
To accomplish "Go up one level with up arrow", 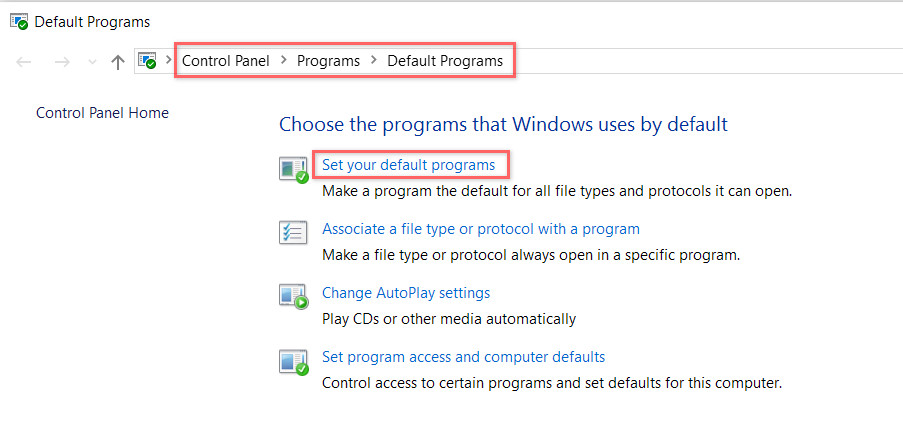I will [118, 62].
